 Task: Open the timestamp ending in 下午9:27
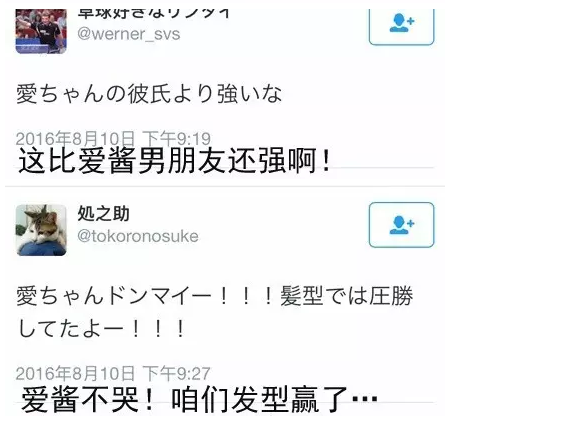click(x=113, y=374)
